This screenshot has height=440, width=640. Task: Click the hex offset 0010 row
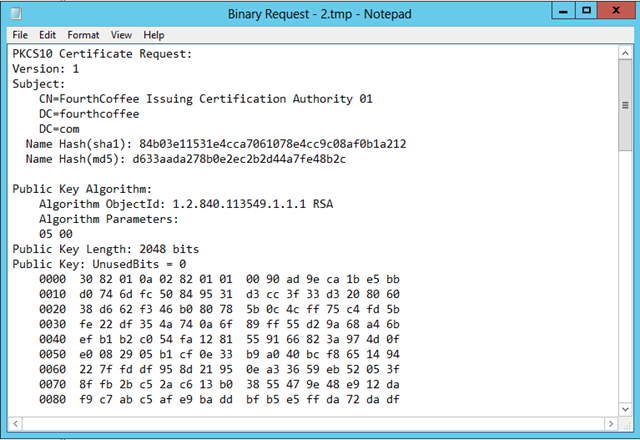pos(219,294)
